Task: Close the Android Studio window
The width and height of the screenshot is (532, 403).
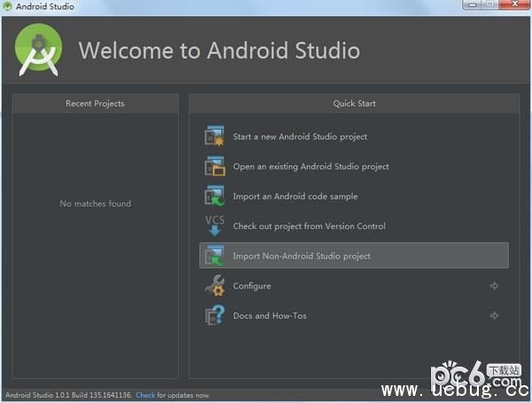Action: coord(514,4)
